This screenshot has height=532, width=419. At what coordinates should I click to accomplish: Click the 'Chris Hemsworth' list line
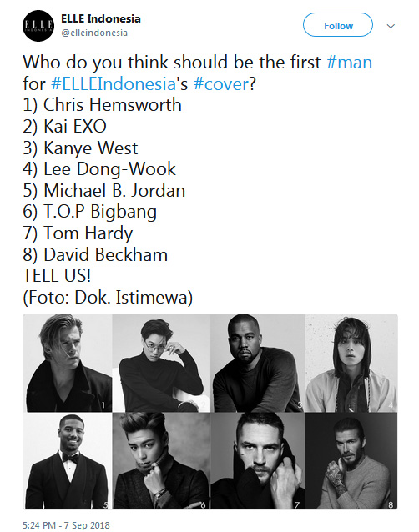pos(102,105)
